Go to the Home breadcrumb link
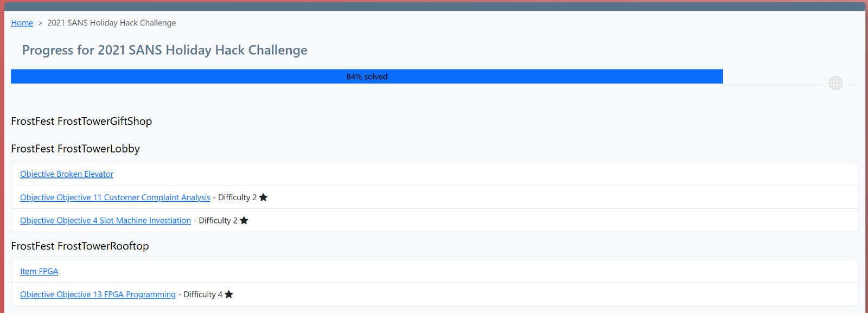 coord(22,23)
